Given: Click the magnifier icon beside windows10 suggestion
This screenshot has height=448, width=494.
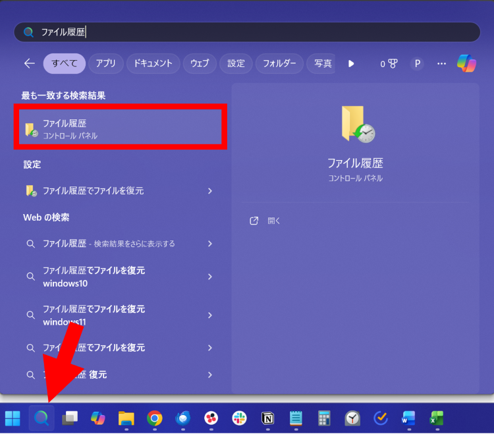Looking at the screenshot, I should pyautogui.click(x=30, y=276).
